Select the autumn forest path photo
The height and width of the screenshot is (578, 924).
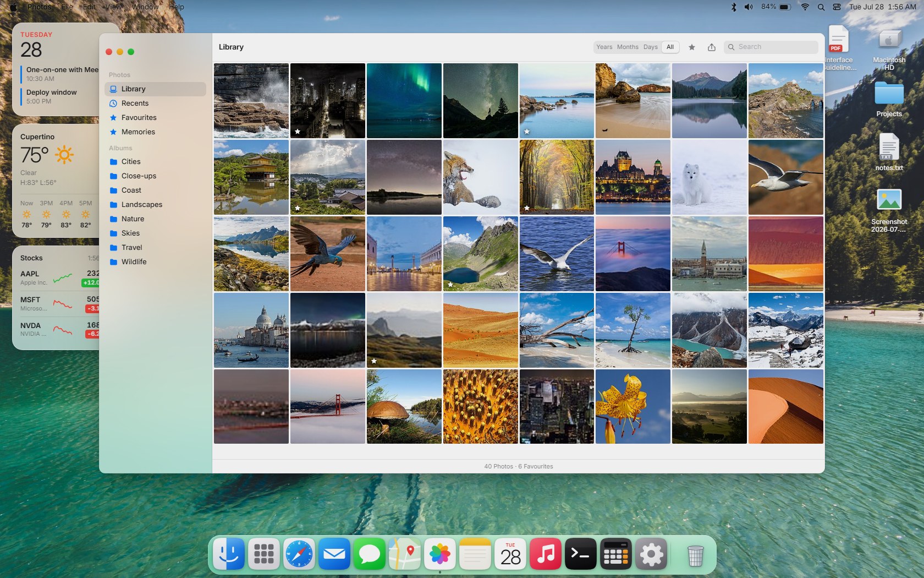[x=557, y=177]
